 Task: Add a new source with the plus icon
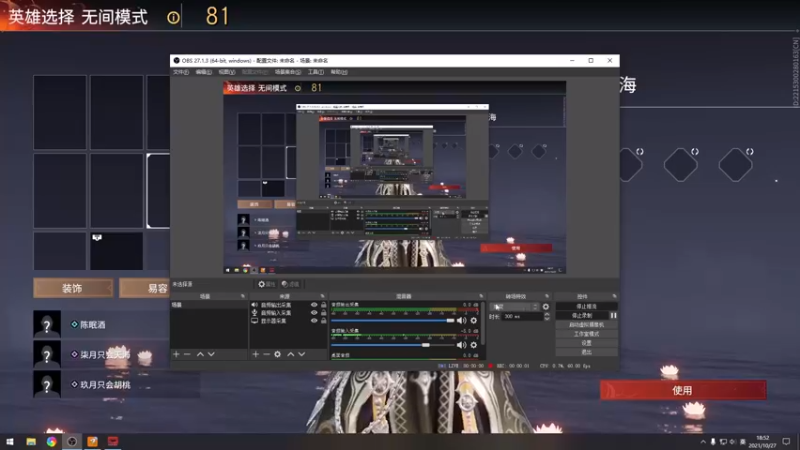(x=256, y=354)
